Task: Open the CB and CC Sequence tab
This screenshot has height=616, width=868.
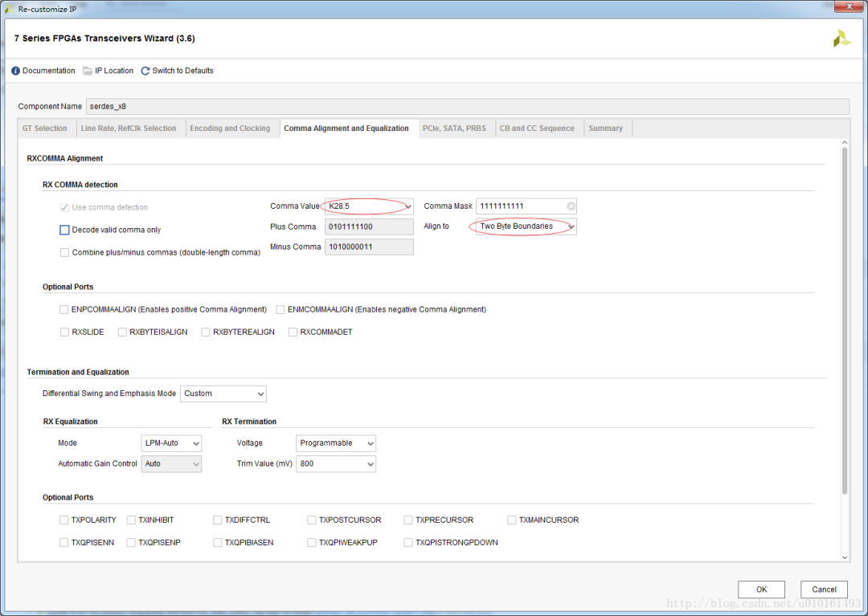Action: pos(536,129)
